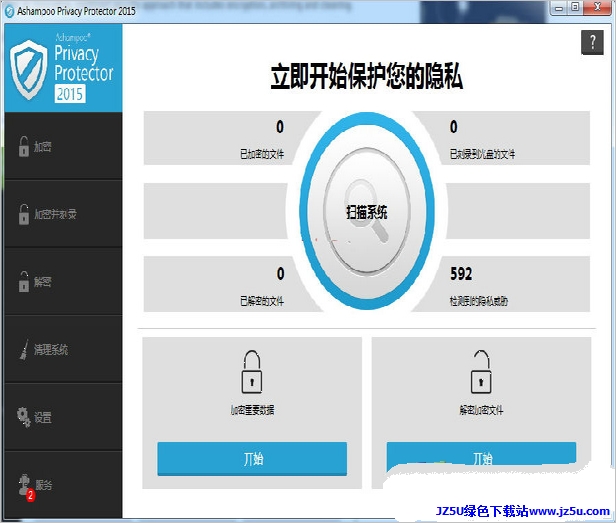This screenshot has height=523, width=616.
Task: Open help with the question mark icon
Action: tap(592, 42)
